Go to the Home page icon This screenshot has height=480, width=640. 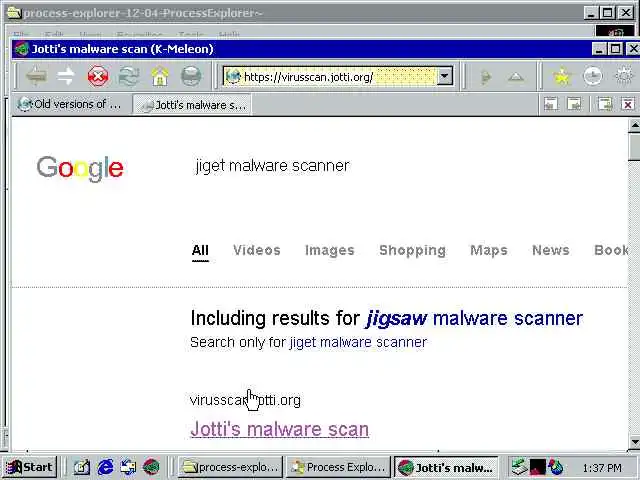pos(160,76)
